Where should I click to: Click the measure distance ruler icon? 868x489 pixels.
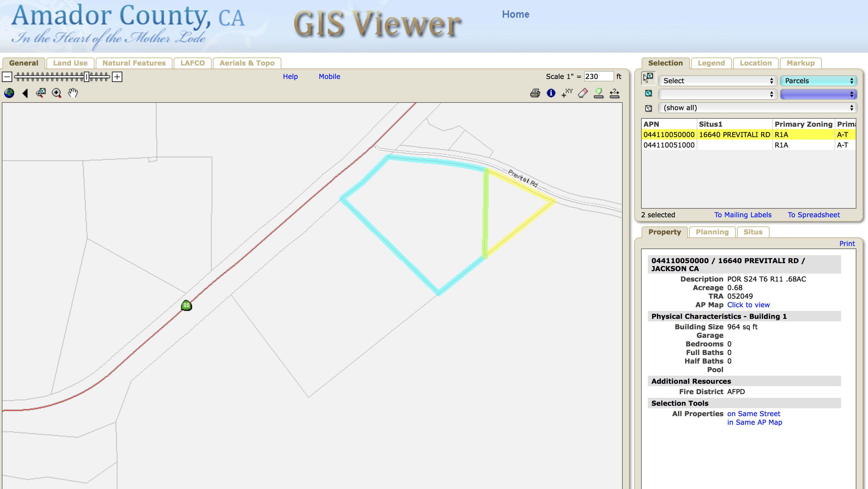point(614,93)
